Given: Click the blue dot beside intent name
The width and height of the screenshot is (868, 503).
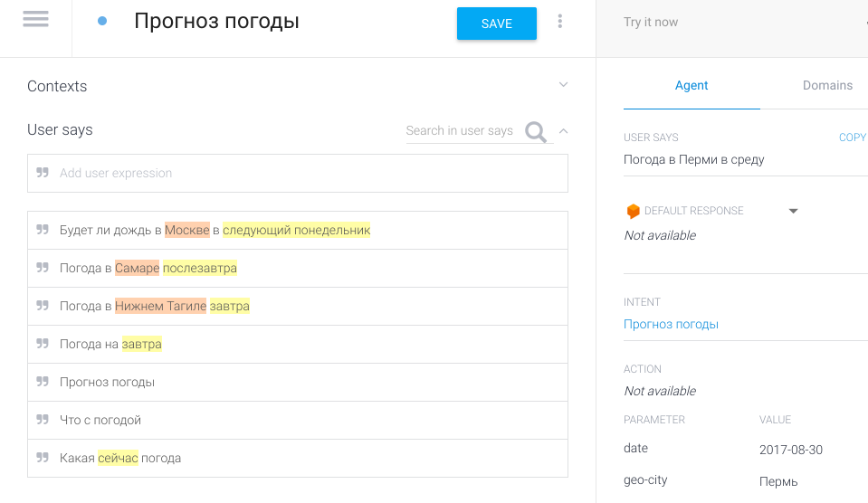Looking at the screenshot, I should pos(102,21).
